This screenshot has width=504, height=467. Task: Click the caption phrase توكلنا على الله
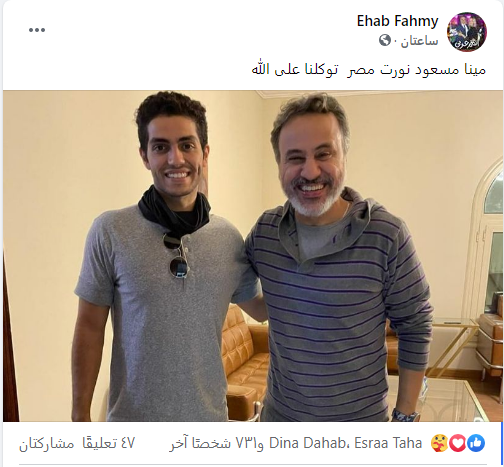point(295,70)
